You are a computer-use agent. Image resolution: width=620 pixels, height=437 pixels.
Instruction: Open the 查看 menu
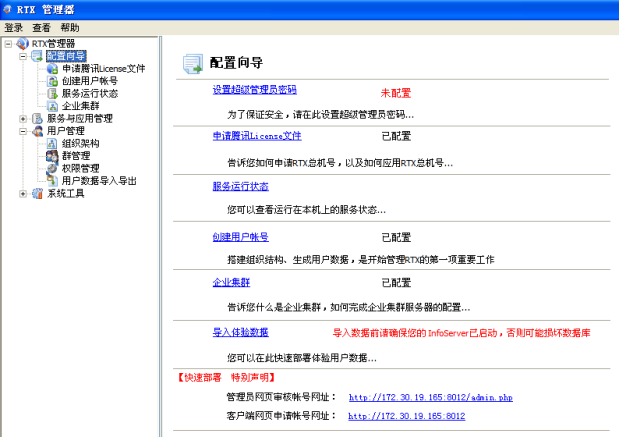point(42,28)
